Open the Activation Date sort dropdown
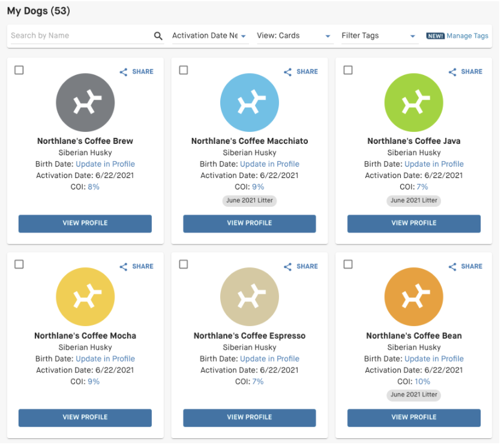Image resolution: width=504 pixels, height=446 pixels. pyautogui.click(x=209, y=36)
